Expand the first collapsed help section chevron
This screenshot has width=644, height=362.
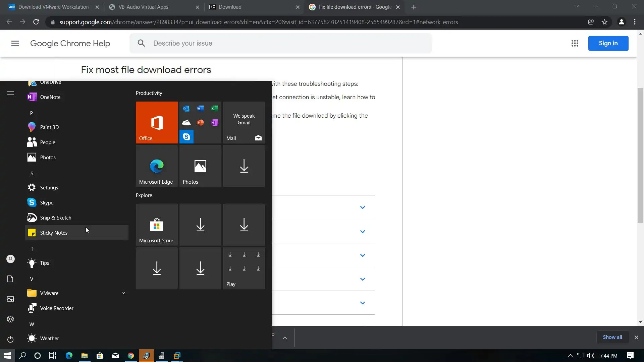click(362, 207)
